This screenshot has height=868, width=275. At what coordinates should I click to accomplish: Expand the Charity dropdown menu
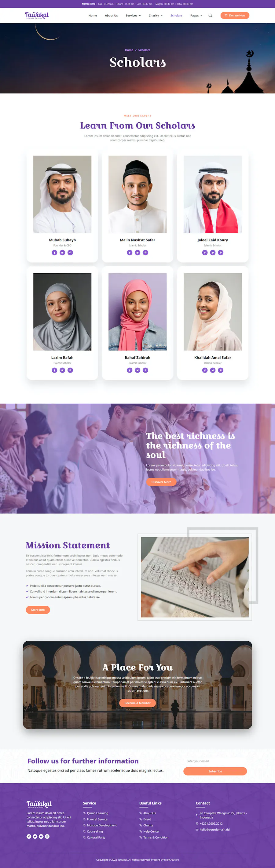156,16
